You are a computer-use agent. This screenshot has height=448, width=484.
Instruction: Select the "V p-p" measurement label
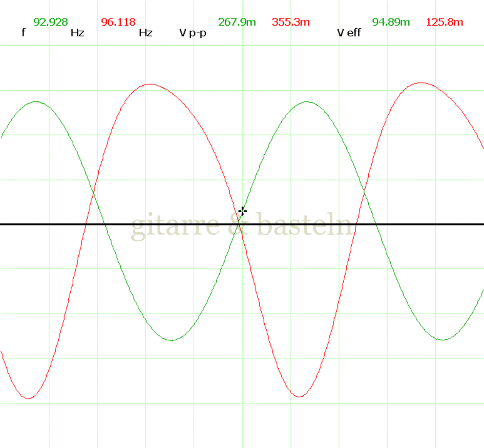[193, 33]
